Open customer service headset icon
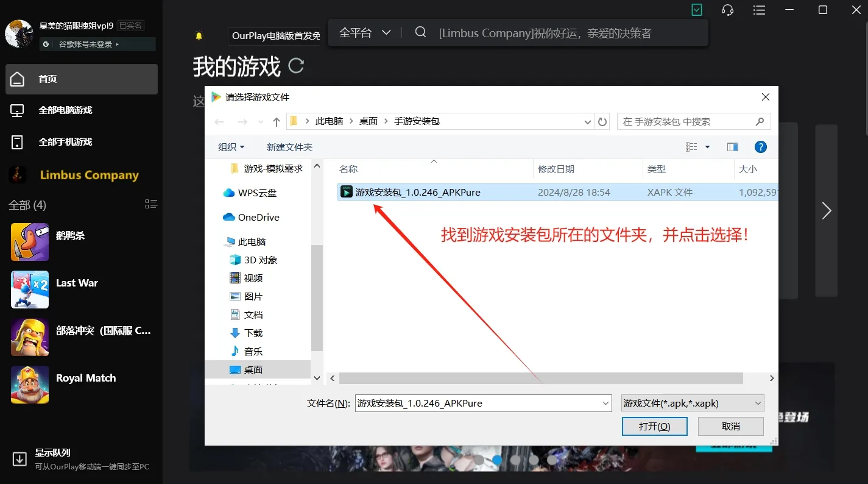Viewport: 868px width, 484px height. coord(727,10)
